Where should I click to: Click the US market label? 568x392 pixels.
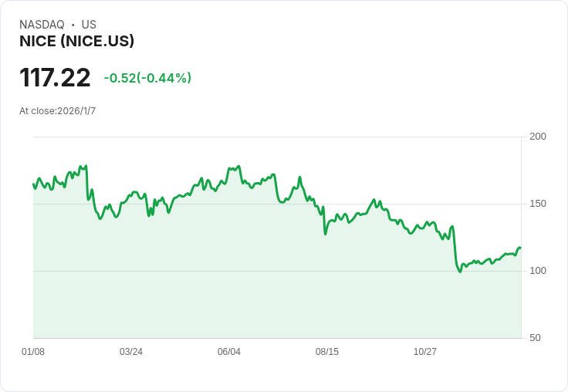(x=89, y=25)
